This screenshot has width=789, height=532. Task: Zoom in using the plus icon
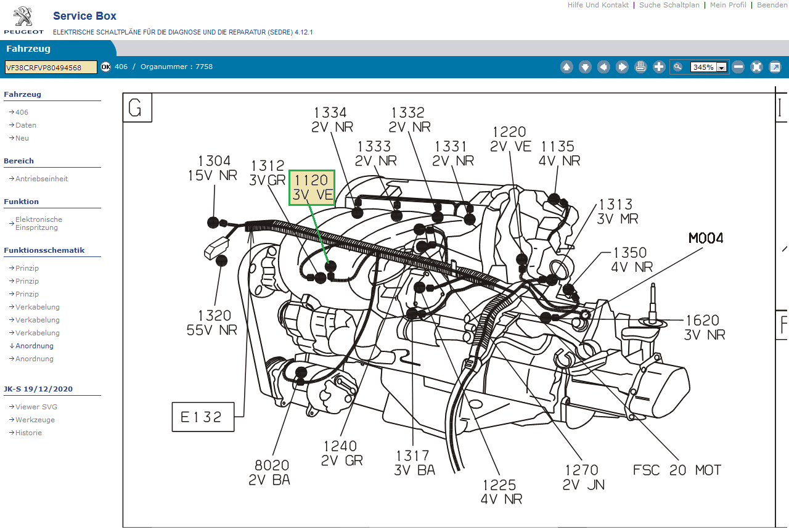click(x=659, y=67)
